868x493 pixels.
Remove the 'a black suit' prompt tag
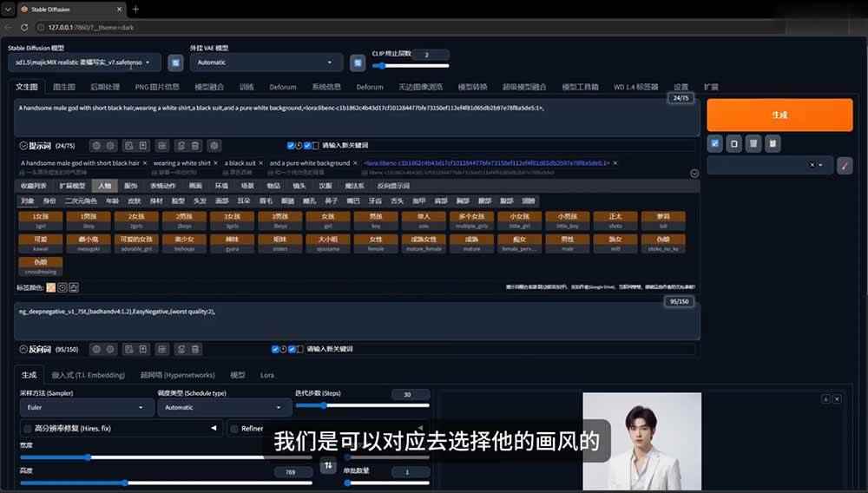(x=260, y=163)
